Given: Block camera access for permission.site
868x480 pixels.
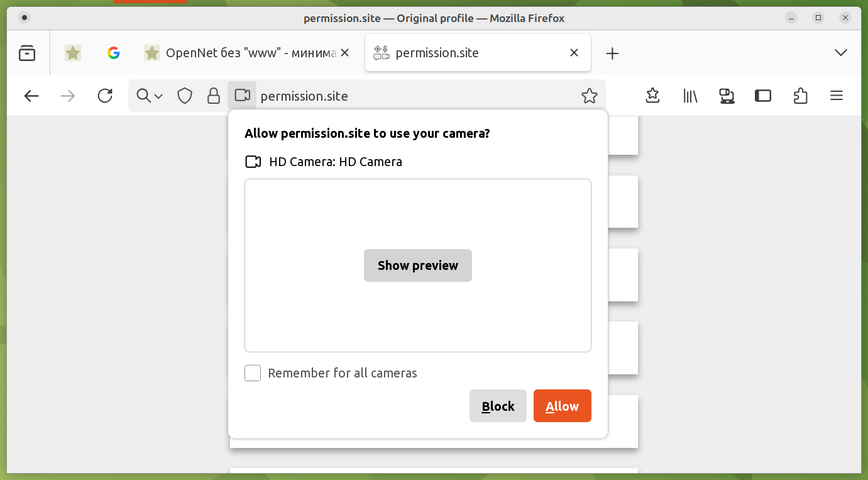Looking at the screenshot, I should click(x=498, y=406).
